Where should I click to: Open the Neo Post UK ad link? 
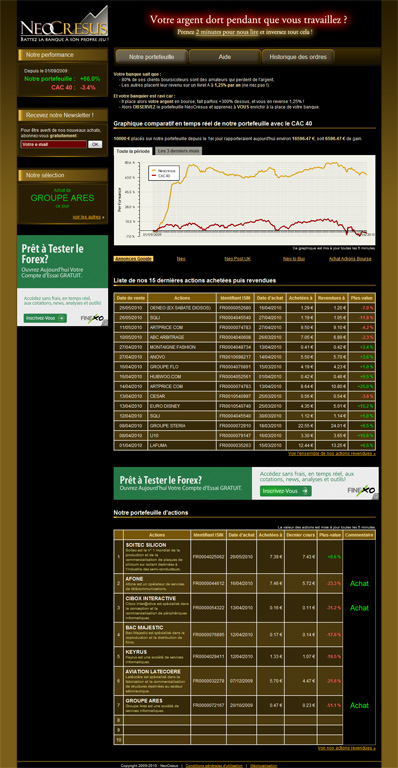point(237,259)
